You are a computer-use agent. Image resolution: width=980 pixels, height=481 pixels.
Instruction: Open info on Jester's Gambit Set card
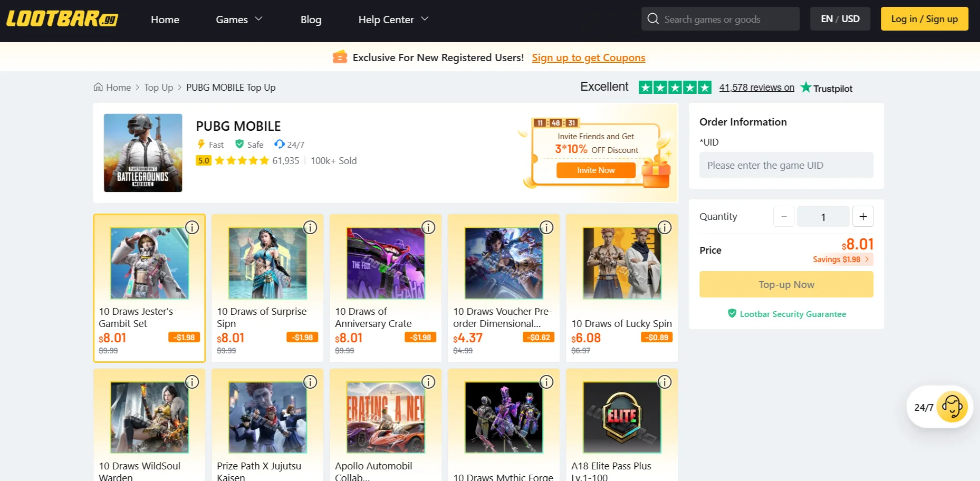point(192,227)
